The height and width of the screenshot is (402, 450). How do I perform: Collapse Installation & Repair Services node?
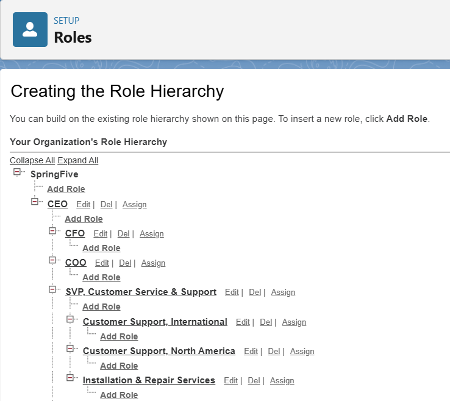pos(70,378)
